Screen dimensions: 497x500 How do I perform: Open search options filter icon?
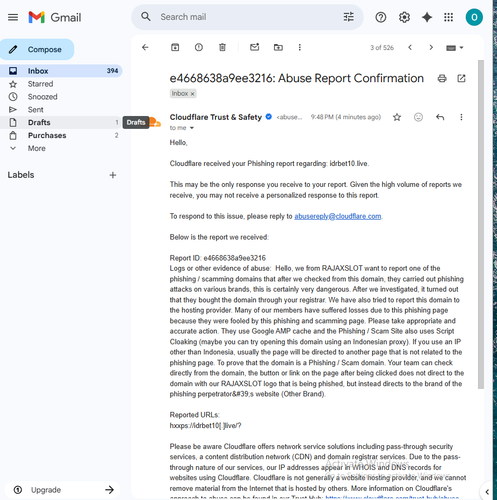click(349, 17)
